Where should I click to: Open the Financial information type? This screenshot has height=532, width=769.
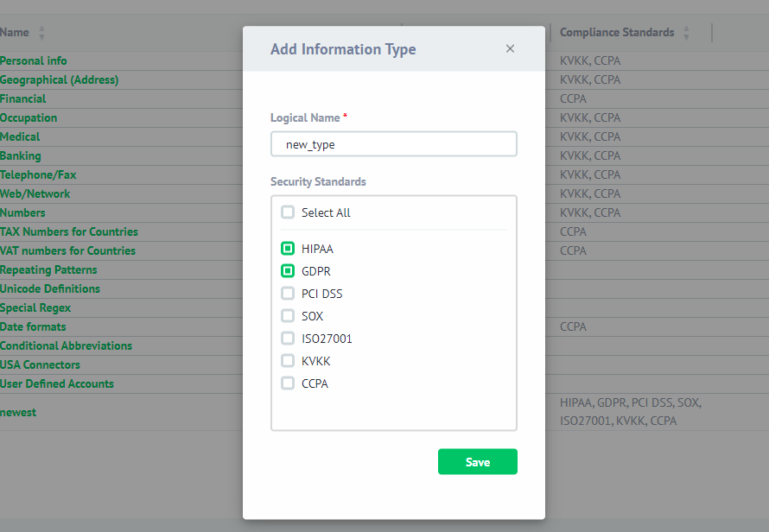(23, 98)
